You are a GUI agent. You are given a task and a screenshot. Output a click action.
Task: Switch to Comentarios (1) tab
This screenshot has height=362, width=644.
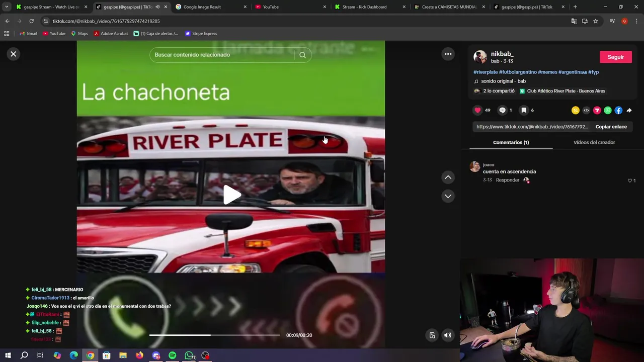tap(511, 142)
